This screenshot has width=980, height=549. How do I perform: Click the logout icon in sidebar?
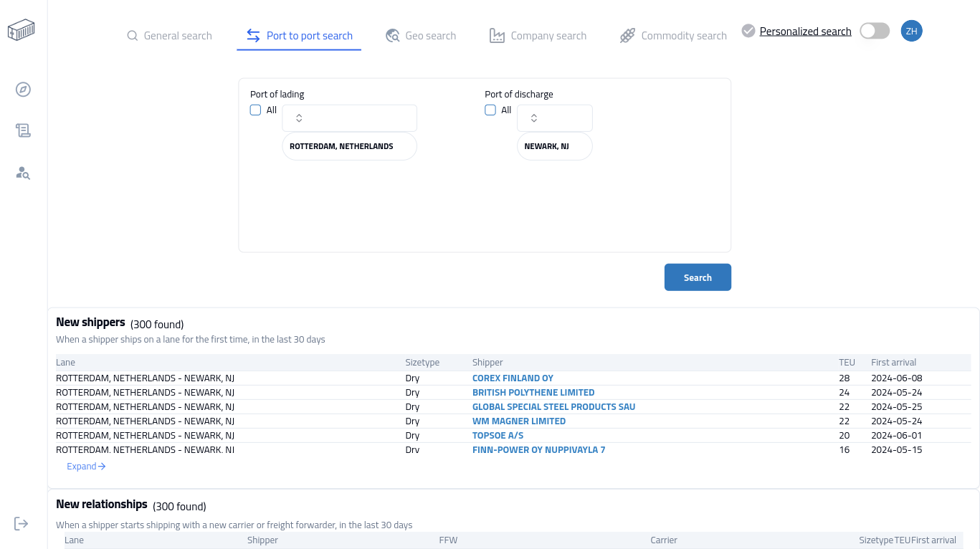pyautogui.click(x=22, y=524)
